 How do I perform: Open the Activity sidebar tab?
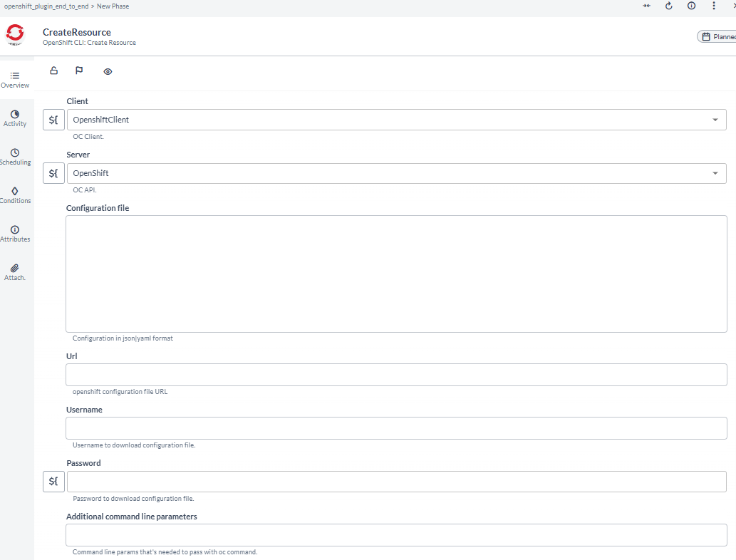coord(15,118)
